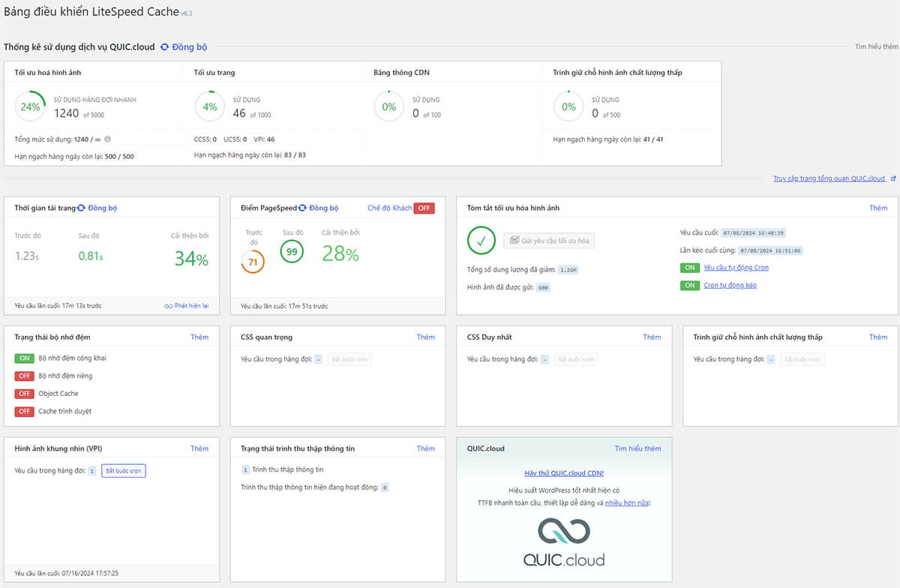Viewport: 900px width, 588px height.
Task: Click Bắt buộc cron in VPI panel
Action: pyautogui.click(x=124, y=471)
